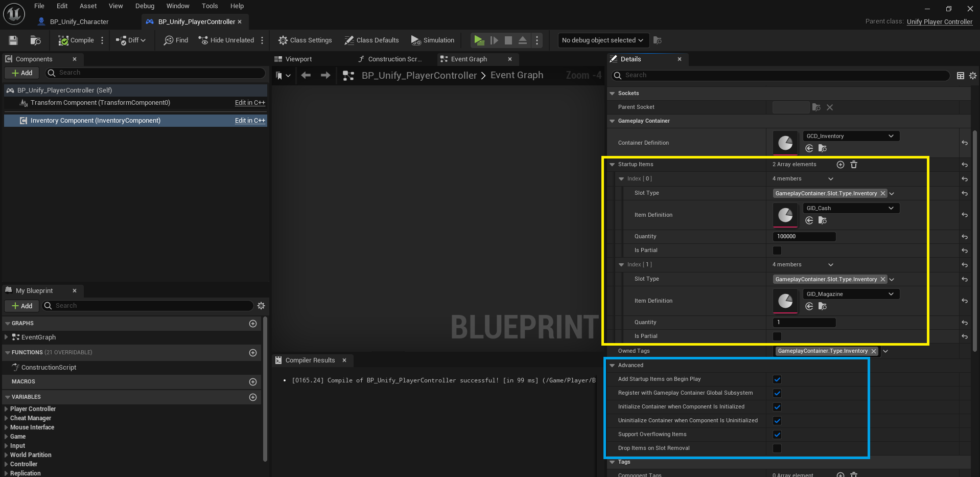The height and width of the screenshot is (477, 980).
Task: Click the Quantity field showing 100000
Action: pyautogui.click(x=804, y=237)
